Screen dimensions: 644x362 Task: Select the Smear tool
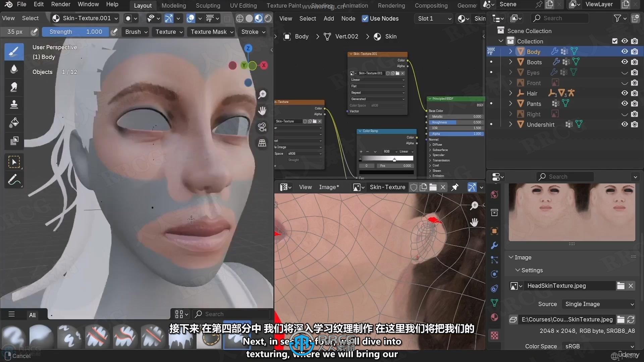[x=14, y=87]
